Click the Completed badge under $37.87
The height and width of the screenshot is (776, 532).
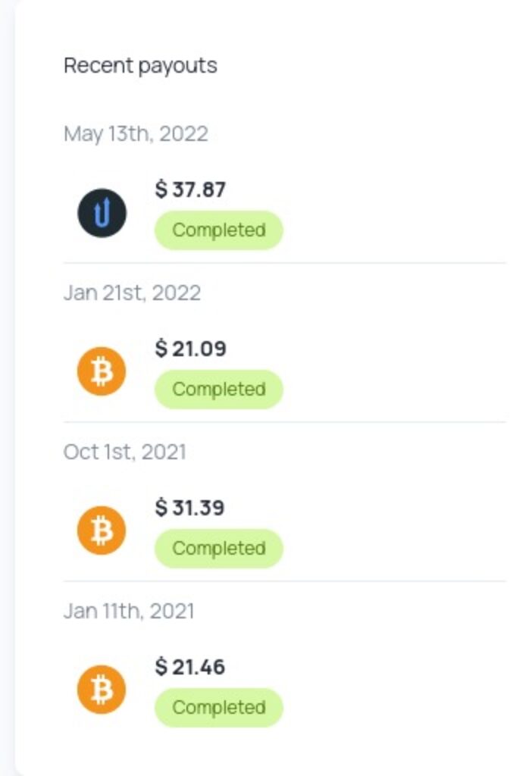(218, 230)
